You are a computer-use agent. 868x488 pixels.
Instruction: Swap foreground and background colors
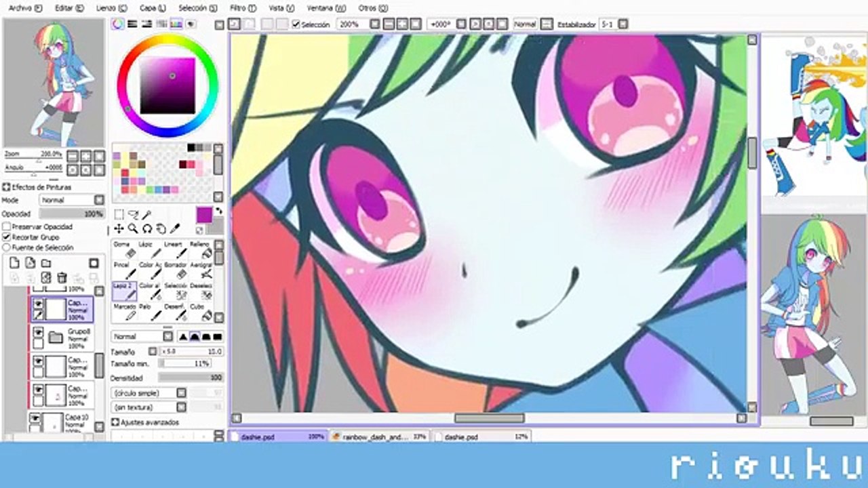218,212
